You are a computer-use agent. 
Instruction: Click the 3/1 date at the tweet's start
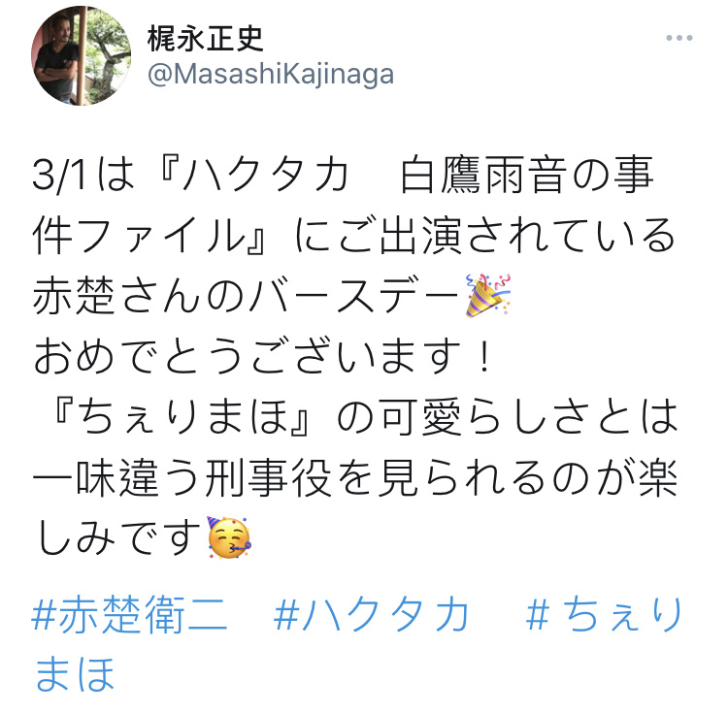point(59,177)
